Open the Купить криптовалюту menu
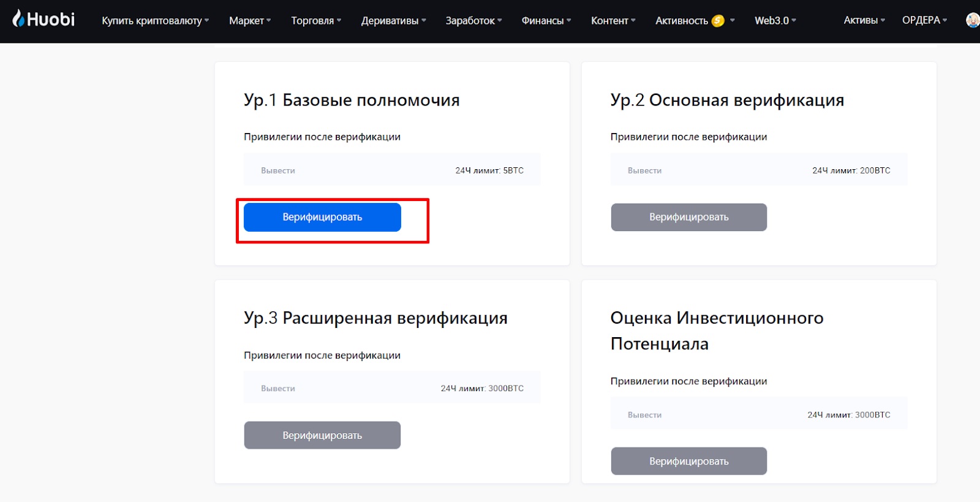The height and width of the screenshot is (502, 980). (156, 21)
